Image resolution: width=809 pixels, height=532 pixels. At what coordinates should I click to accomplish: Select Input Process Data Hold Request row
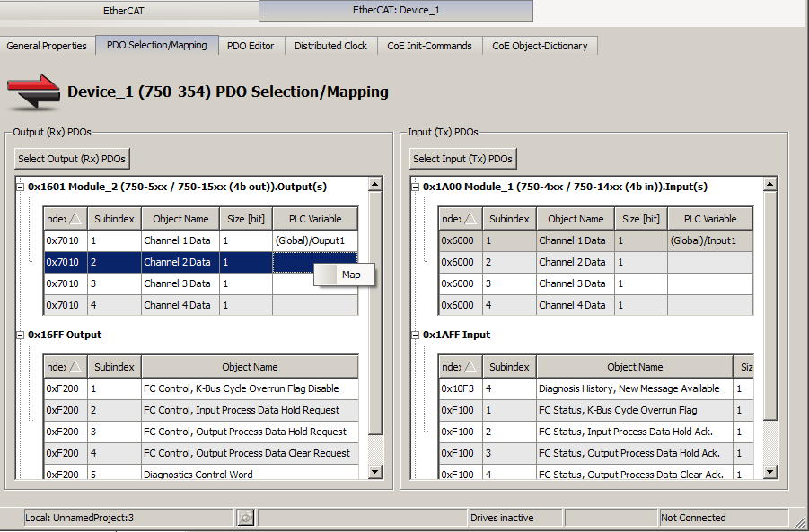tap(201, 410)
